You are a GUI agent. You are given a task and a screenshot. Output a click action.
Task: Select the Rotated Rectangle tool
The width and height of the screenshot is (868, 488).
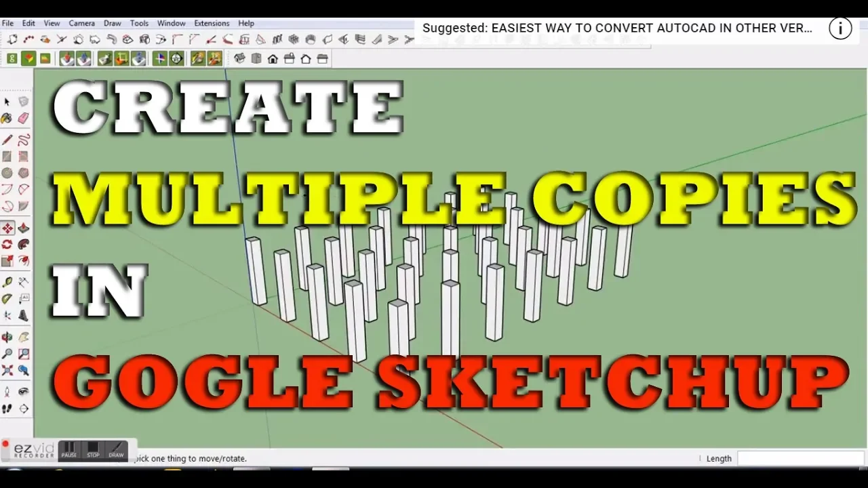pos(24,157)
